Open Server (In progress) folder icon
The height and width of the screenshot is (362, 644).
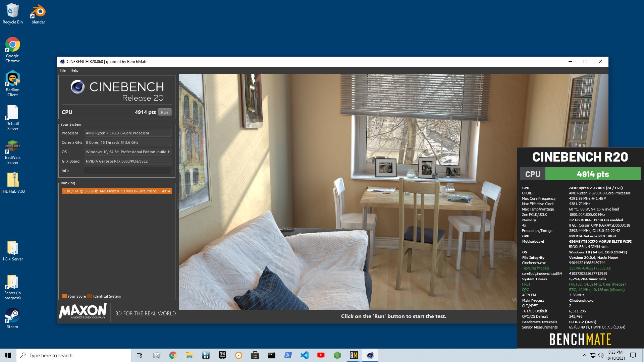pyautogui.click(x=13, y=287)
